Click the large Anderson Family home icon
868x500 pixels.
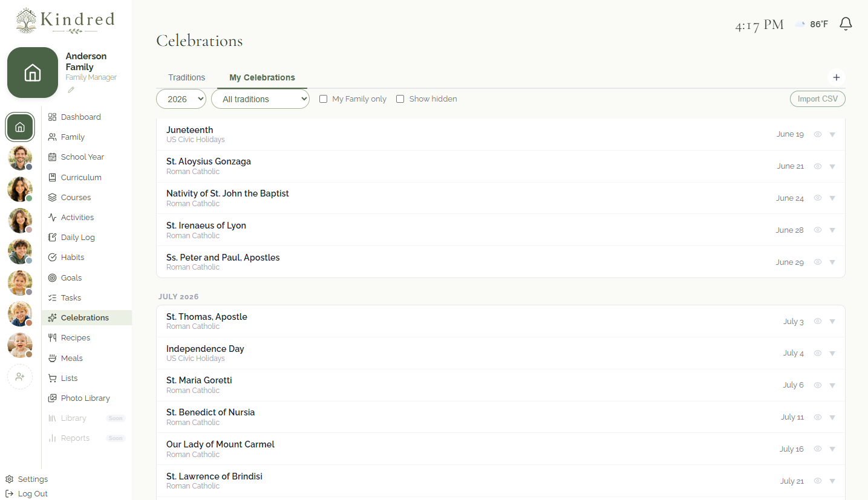tap(33, 73)
